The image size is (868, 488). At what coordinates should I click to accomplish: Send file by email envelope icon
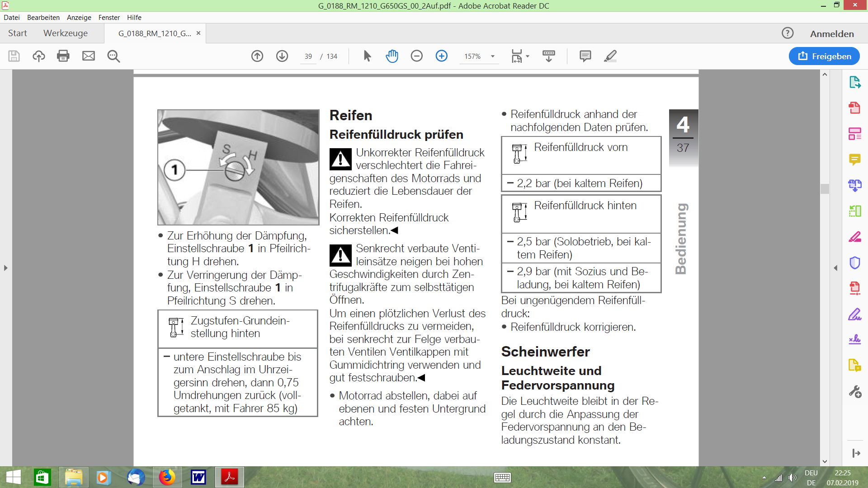[89, 56]
